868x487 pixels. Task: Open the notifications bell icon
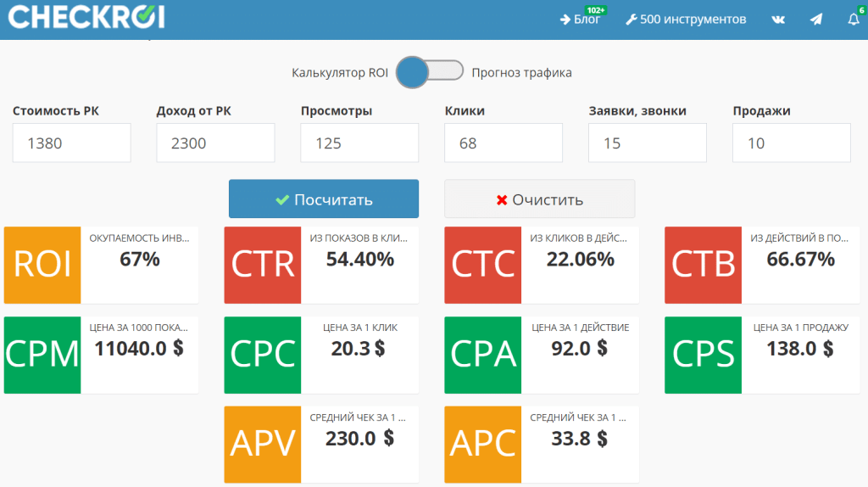pos(853,20)
